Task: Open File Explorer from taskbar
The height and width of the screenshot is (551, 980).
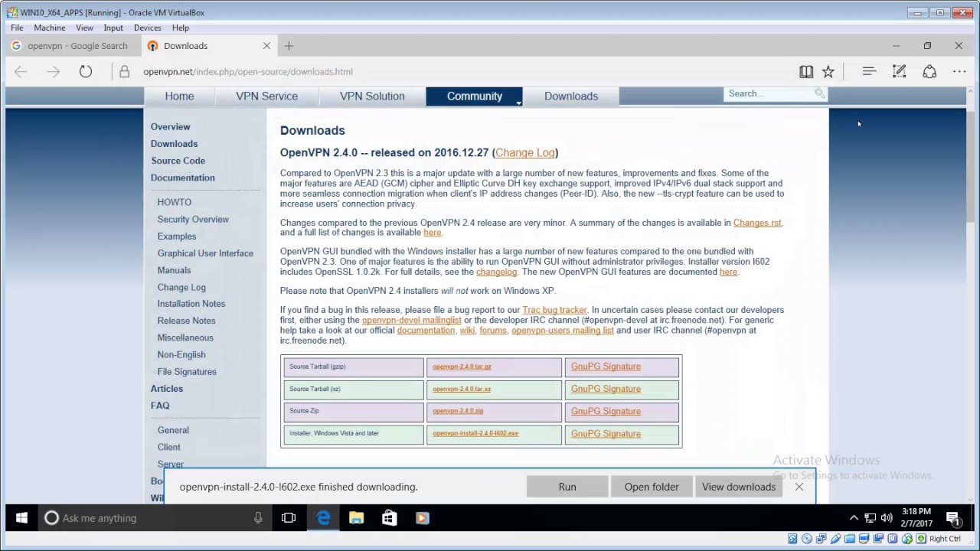Action: pos(356,518)
